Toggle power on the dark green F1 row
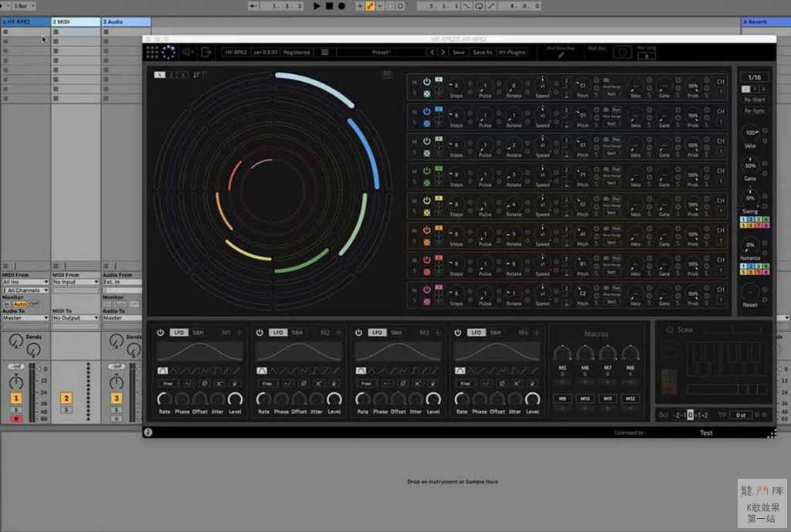Viewport: 791px width, 532px height. click(x=426, y=171)
